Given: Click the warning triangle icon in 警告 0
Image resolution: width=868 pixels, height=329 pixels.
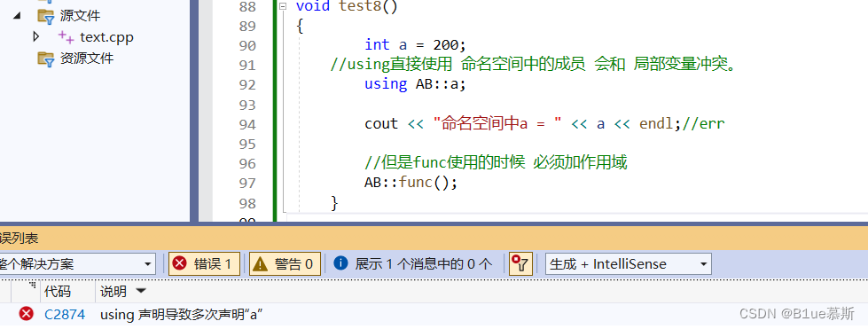Looking at the screenshot, I should [x=260, y=264].
